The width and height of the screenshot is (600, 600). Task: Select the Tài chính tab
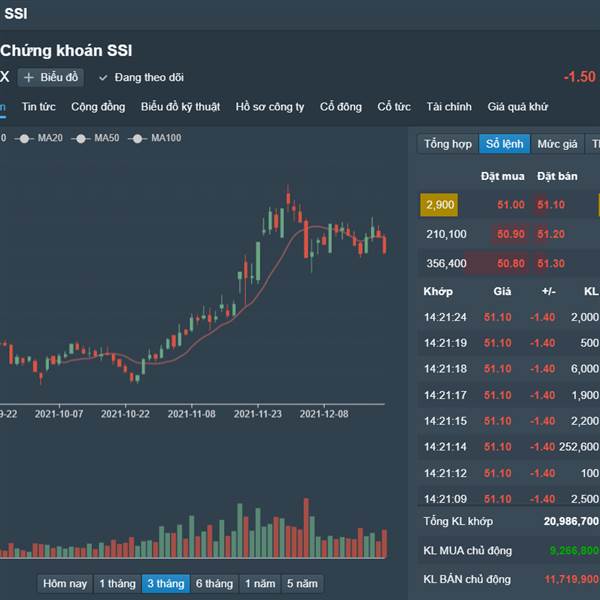[449, 107]
